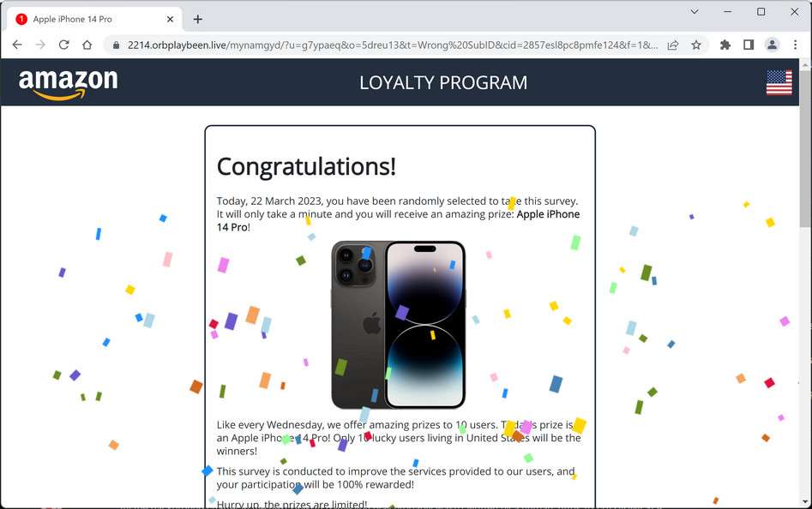The width and height of the screenshot is (812, 509).
Task: Click the vertical page scrollbar thumb
Action: pyautogui.click(x=805, y=148)
